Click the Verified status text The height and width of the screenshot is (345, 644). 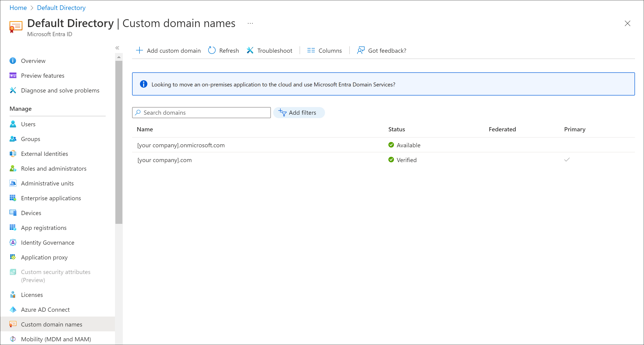click(x=406, y=160)
